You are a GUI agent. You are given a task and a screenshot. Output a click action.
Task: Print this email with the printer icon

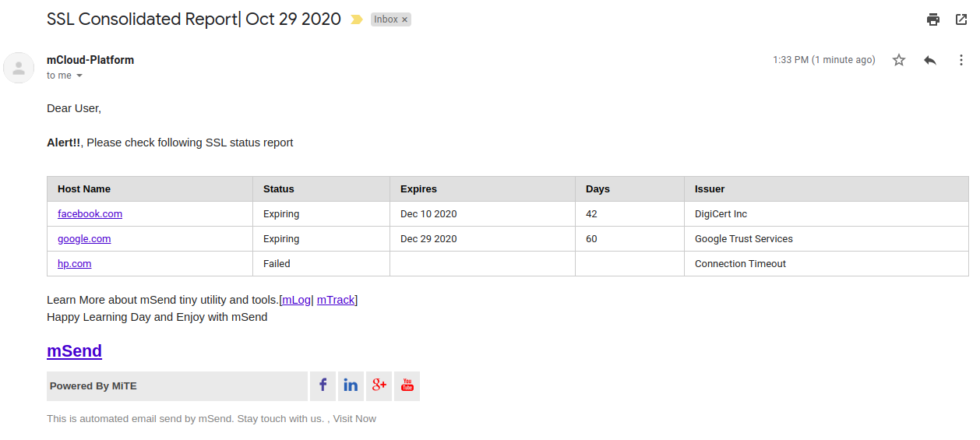pyautogui.click(x=933, y=19)
